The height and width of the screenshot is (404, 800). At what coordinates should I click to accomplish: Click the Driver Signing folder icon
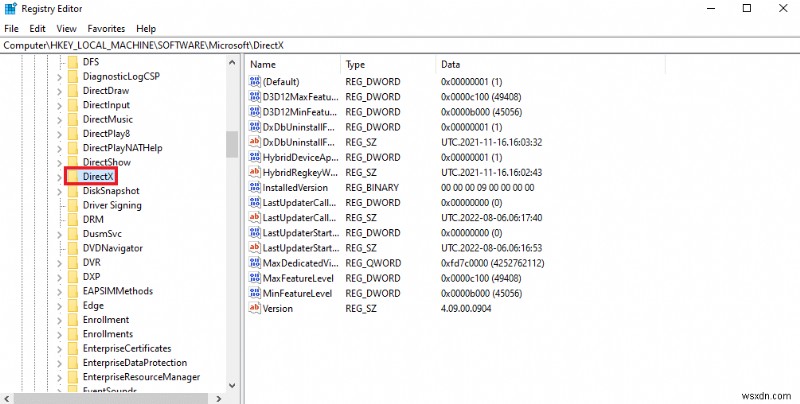pos(73,205)
